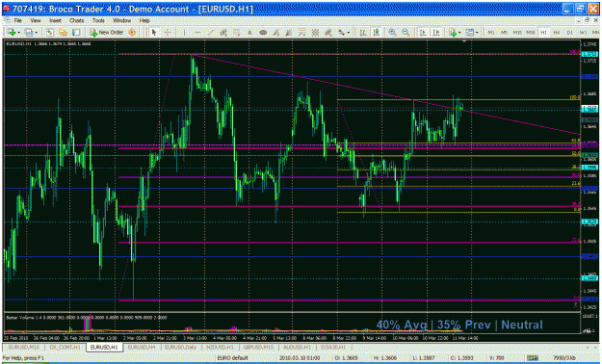This screenshot has width=602, height=364.
Task: Open the Insert menu
Action: 55,20
